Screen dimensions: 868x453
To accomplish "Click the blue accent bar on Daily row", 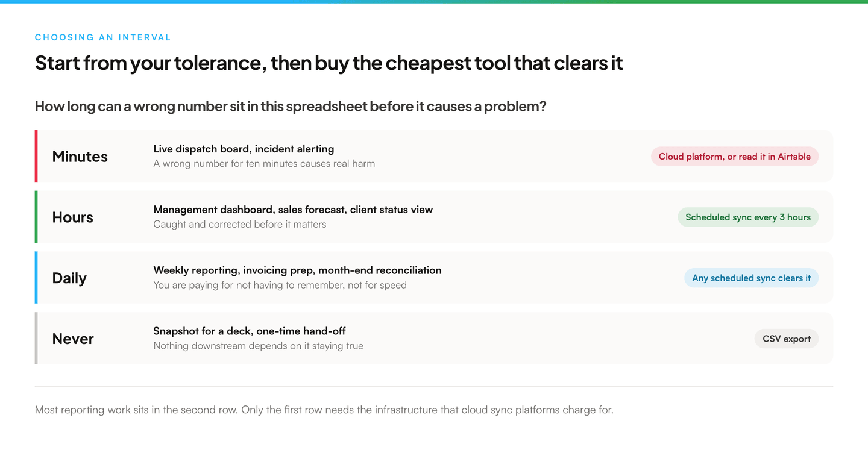I will pos(36,278).
